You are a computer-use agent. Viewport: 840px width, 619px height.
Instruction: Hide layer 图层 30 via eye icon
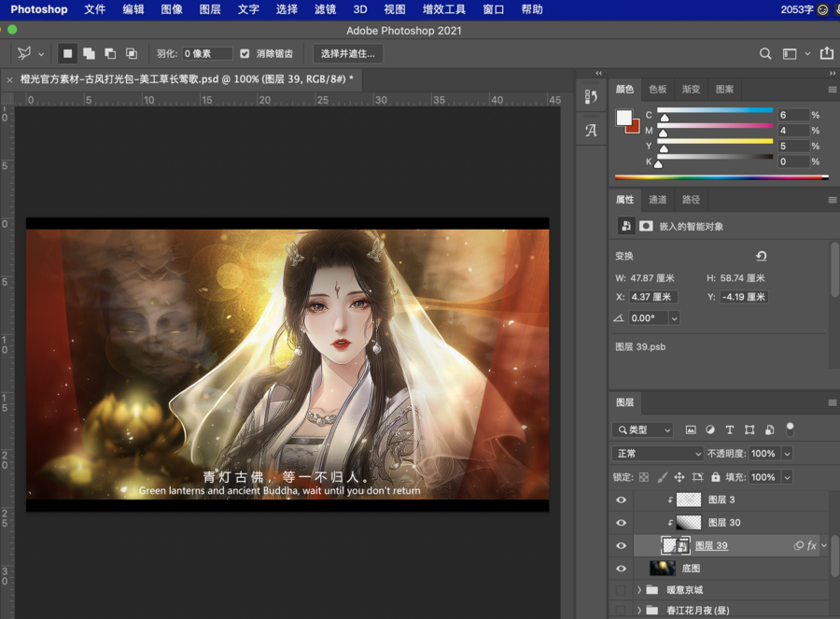pyautogui.click(x=622, y=523)
